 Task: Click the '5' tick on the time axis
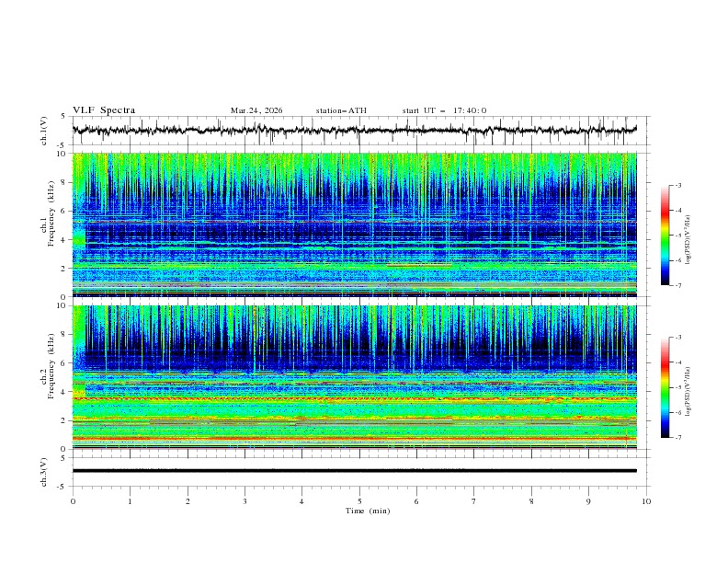tap(359, 501)
